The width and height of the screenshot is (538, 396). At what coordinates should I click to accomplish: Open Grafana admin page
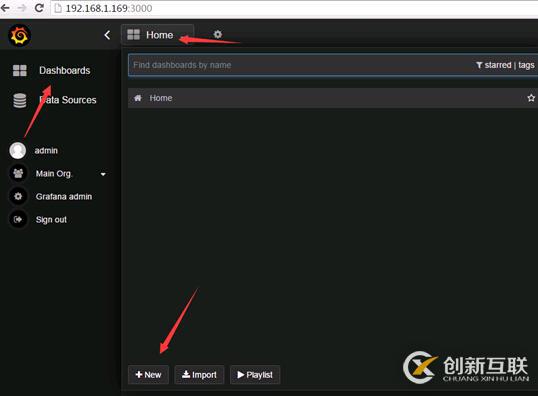[x=64, y=197]
